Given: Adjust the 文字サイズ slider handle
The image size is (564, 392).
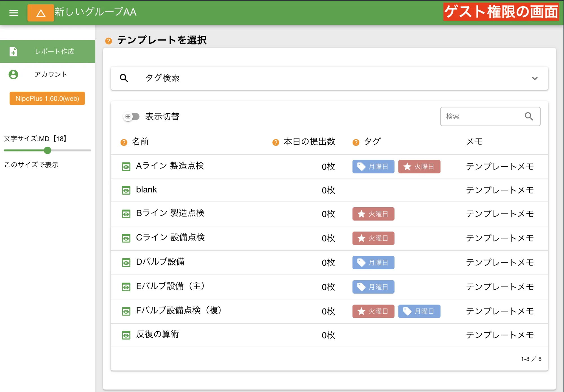Looking at the screenshot, I should 48,150.
